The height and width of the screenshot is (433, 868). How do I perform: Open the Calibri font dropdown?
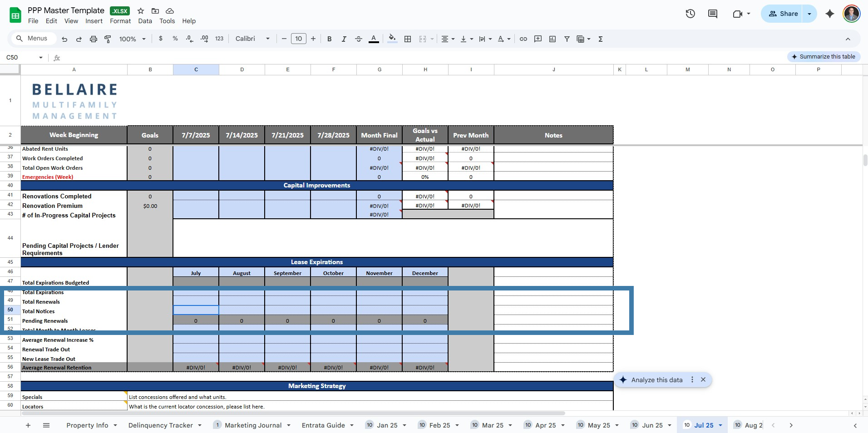point(252,39)
